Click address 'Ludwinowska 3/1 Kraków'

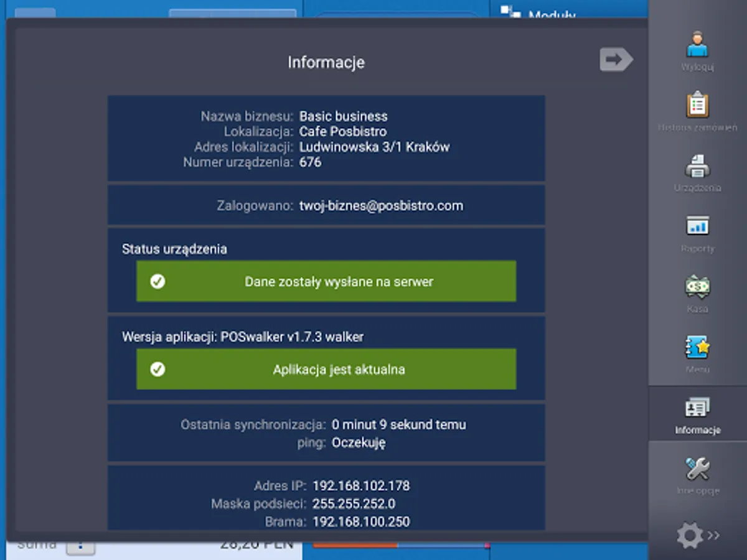(374, 147)
